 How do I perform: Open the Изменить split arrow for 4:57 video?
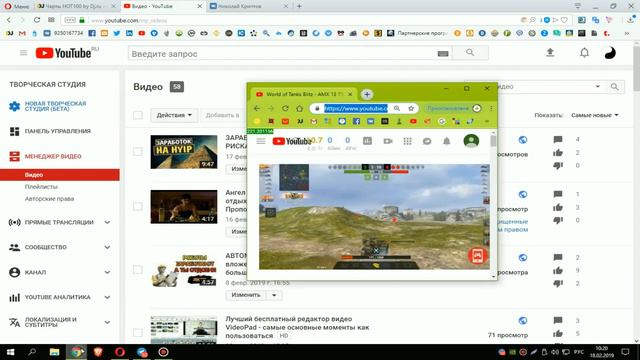274,295
